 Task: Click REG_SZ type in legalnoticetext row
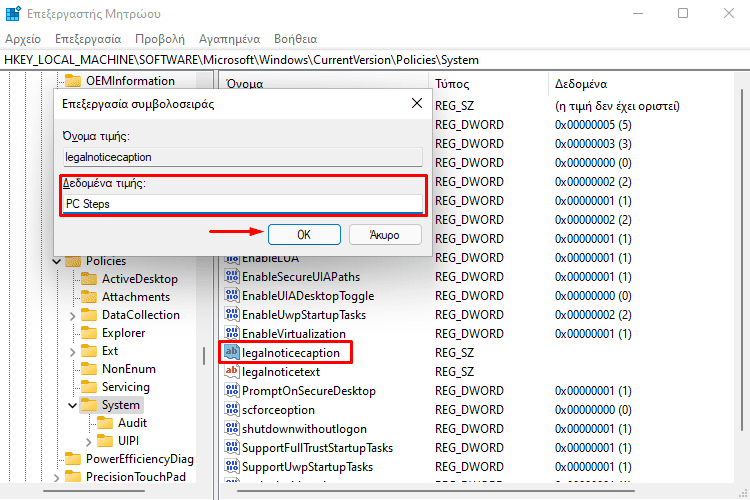click(x=454, y=372)
